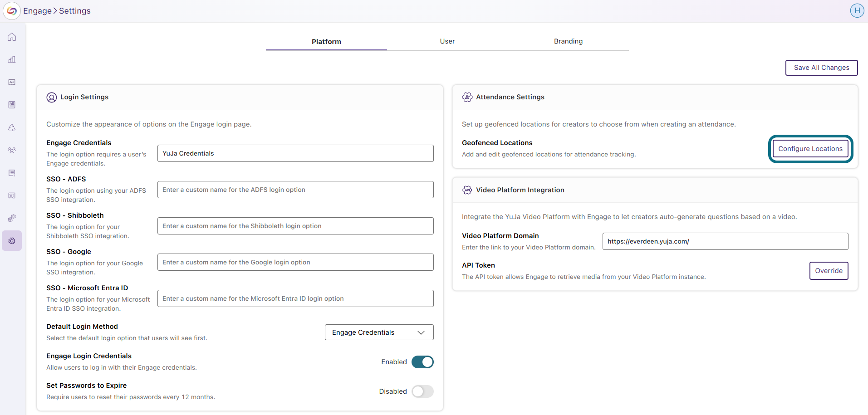Select the Settings gear sidebar icon
The width and height of the screenshot is (868, 415).
[12, 241]
